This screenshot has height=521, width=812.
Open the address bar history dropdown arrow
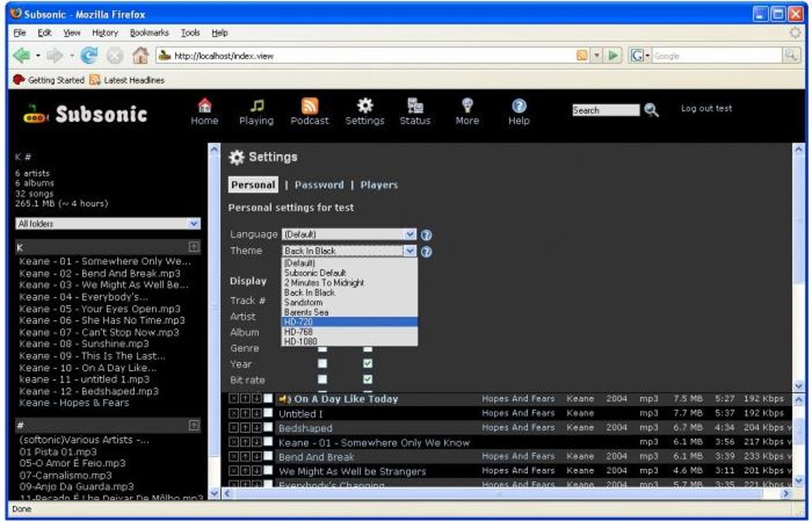click(x=596, y=56)
